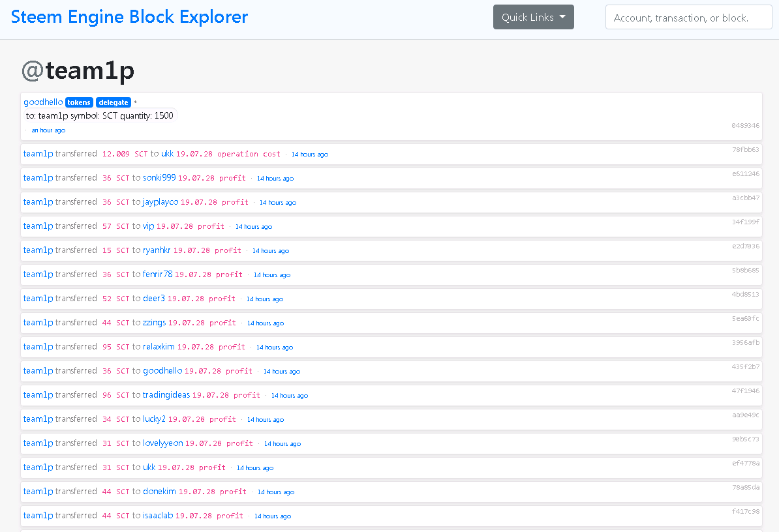The width and height of the screenshot is (779, 532).
Task: Select the '12.009 SCT' amount text
Action: coord(125,154)
